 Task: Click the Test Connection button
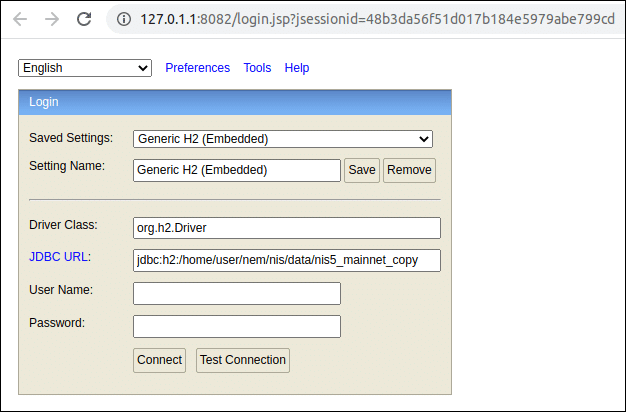[243, 360]
